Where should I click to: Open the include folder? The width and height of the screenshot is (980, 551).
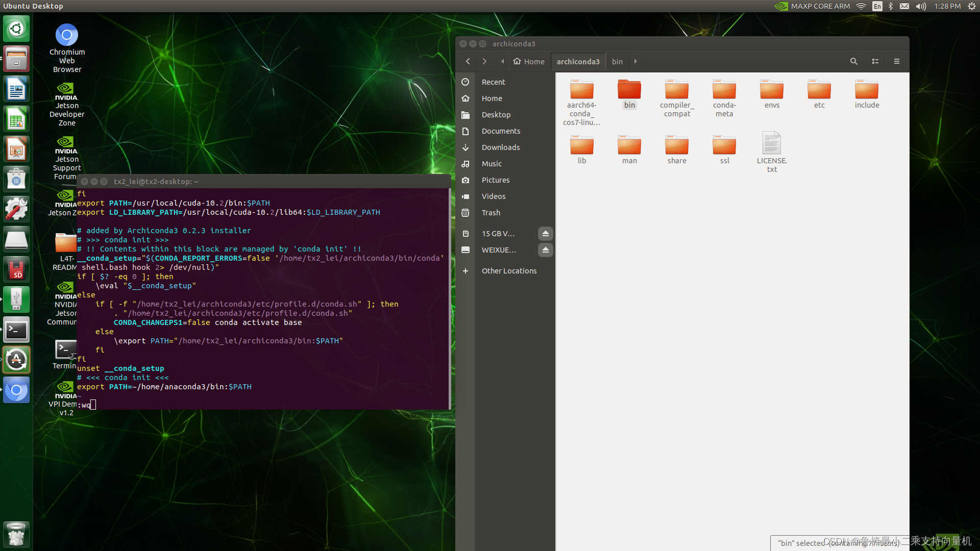[x=867, y=94]
